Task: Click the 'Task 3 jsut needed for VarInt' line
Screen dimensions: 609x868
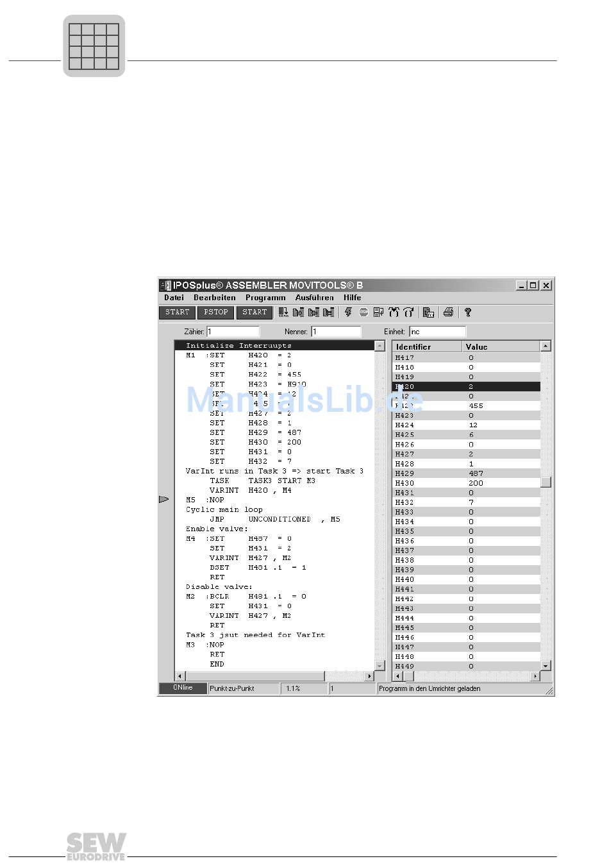Action: (255, 634)
